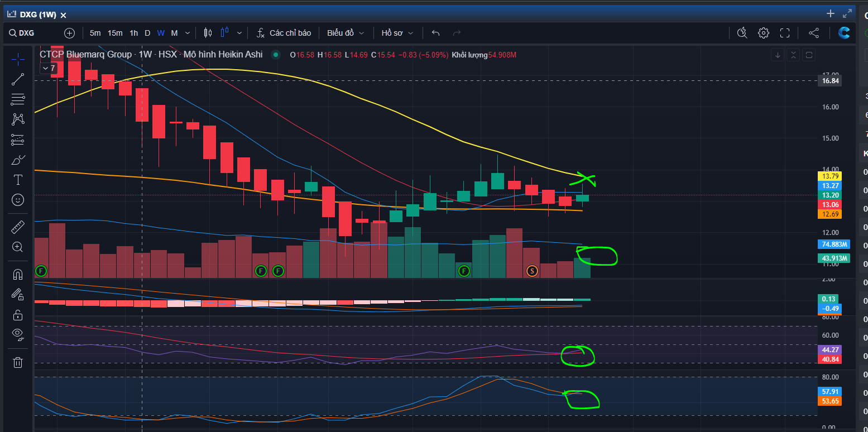Redo the chart action
868x432 pixels.
pyautogui.click(x=457, y=33)
